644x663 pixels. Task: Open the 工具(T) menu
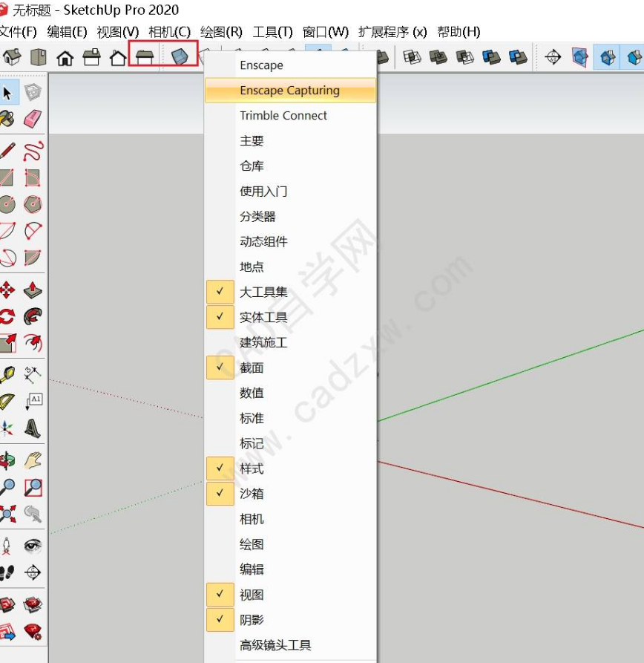tap(272, 32)
